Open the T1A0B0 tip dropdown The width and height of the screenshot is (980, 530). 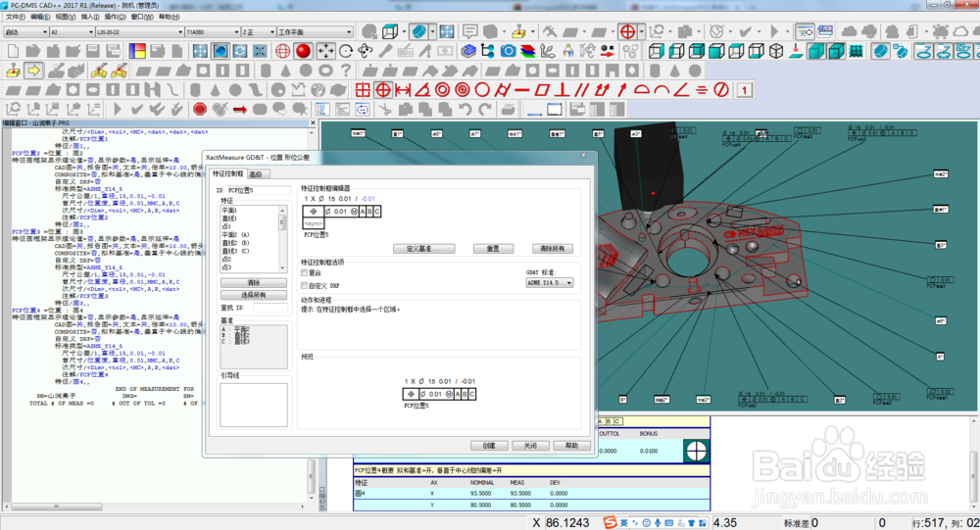point(213,32)
